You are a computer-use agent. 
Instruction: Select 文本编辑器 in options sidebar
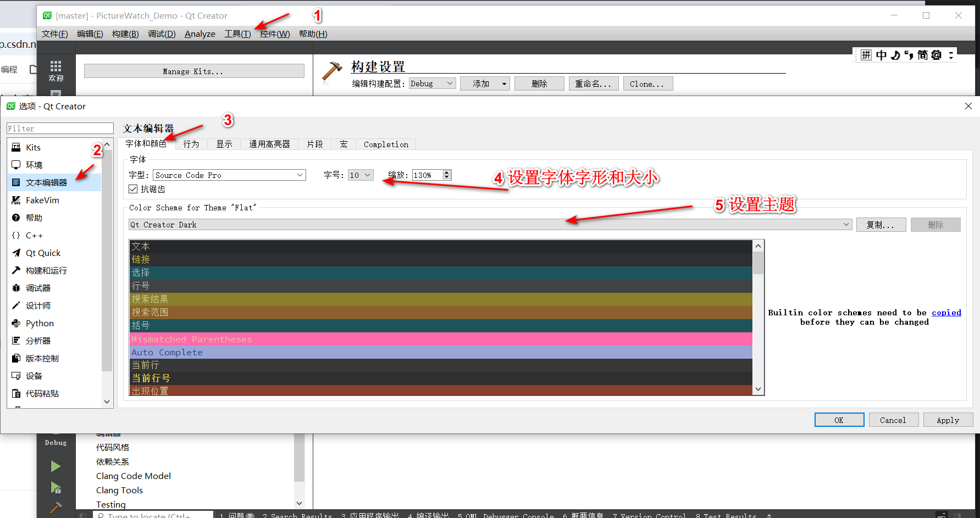(x=54, y=182)
